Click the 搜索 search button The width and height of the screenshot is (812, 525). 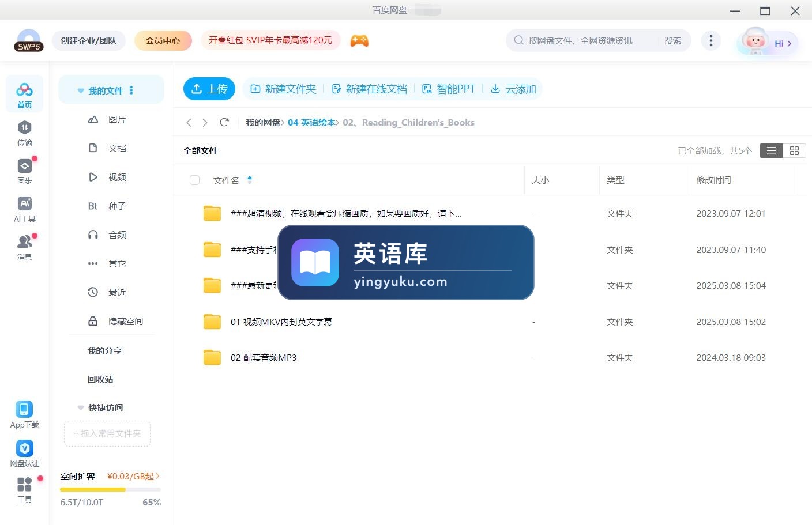(x=672, y=40)
